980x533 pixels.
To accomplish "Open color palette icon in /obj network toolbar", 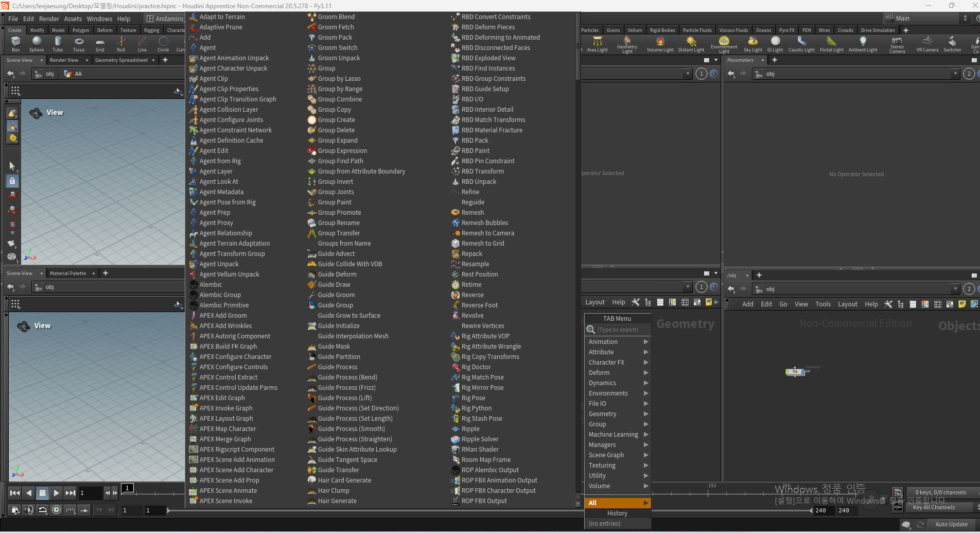I will (925, 304).
